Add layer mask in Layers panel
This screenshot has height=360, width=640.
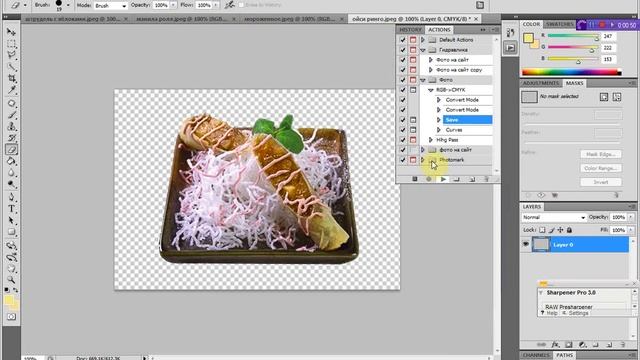pyautogui.click(x=569, y=345)
